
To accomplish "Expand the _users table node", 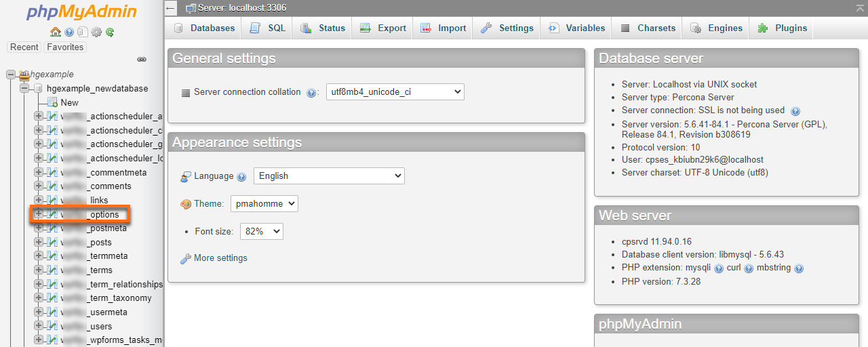I will point(39,326).
